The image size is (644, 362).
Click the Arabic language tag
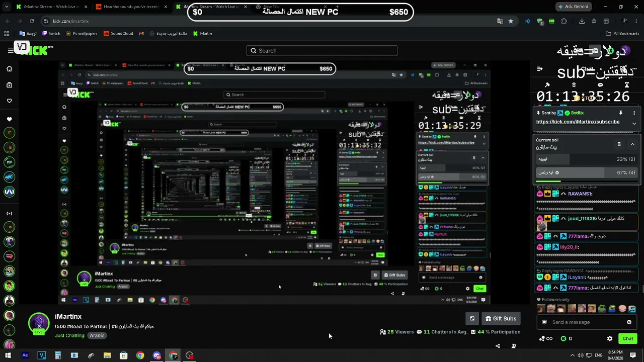[97, 336]
